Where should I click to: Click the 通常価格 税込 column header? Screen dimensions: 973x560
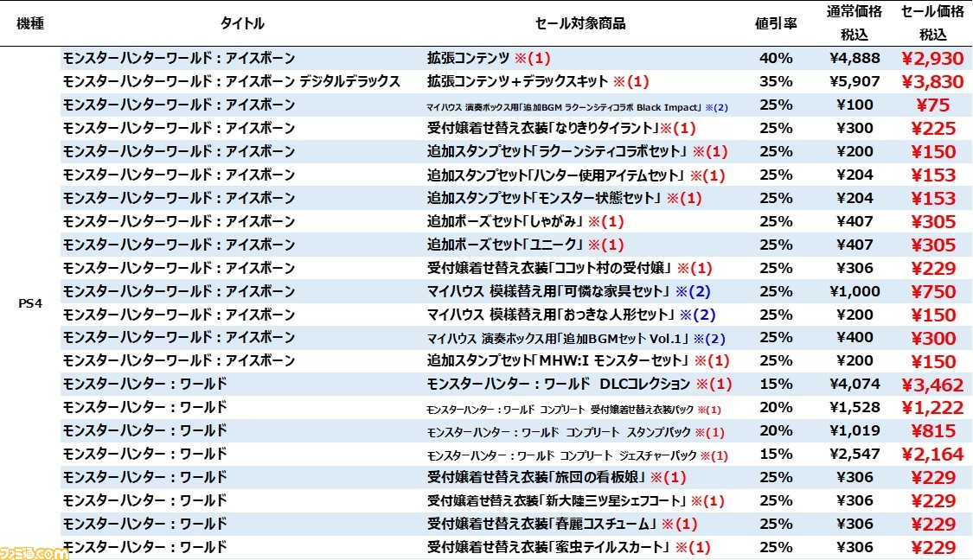pos(855,23)
